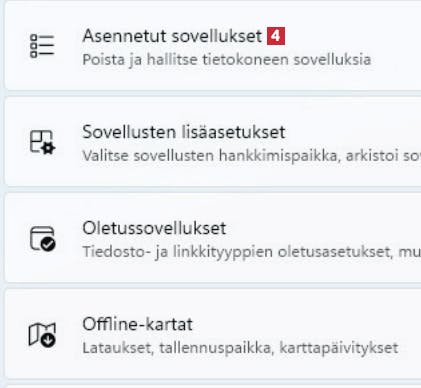
Task: Click the grid-with-gear icon for Sovellusten lisäasetukset
Action: click(x=42, y=142)
